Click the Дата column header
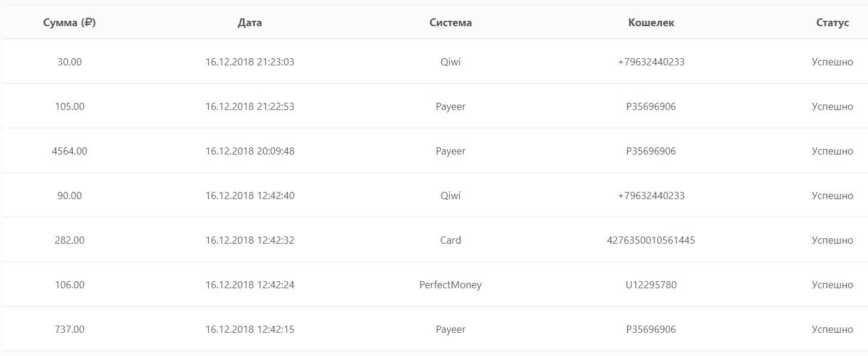The image size is (868, 356). click(x=250, y=23)
